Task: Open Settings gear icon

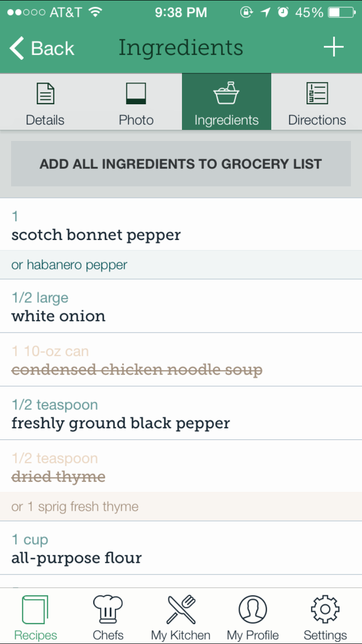Action: (x=325, y=610)
